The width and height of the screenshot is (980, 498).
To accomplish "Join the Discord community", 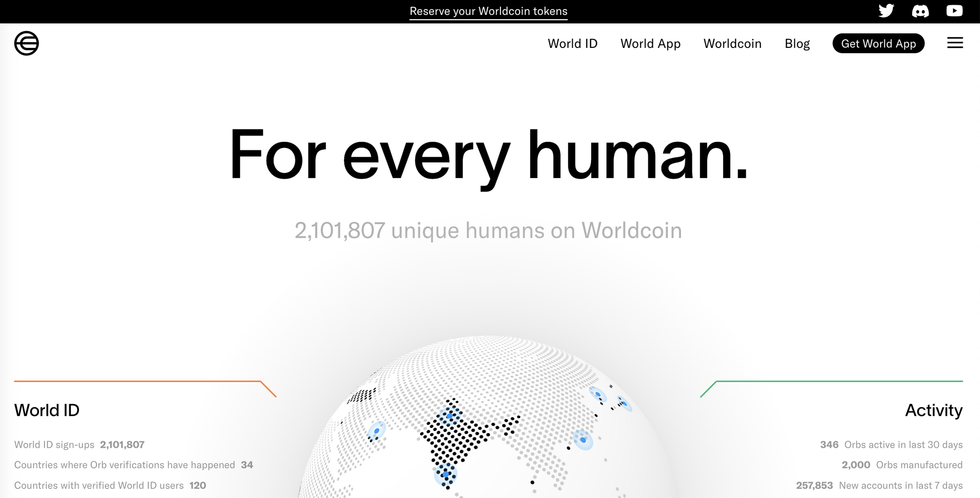I will [x=920, y=11].
